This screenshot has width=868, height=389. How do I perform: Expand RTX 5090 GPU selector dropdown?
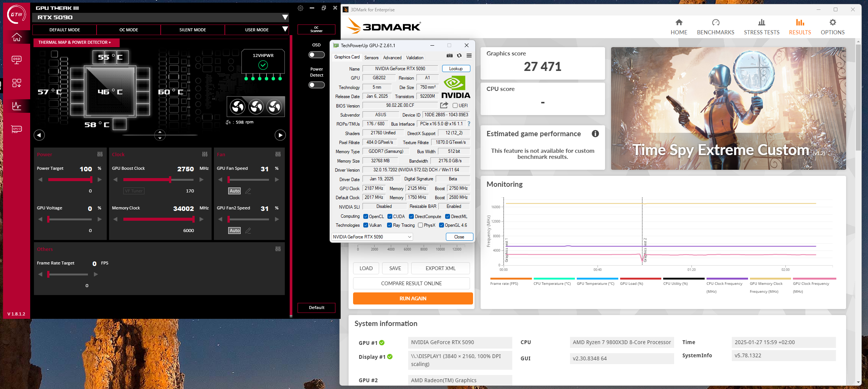tap(285, 17)
